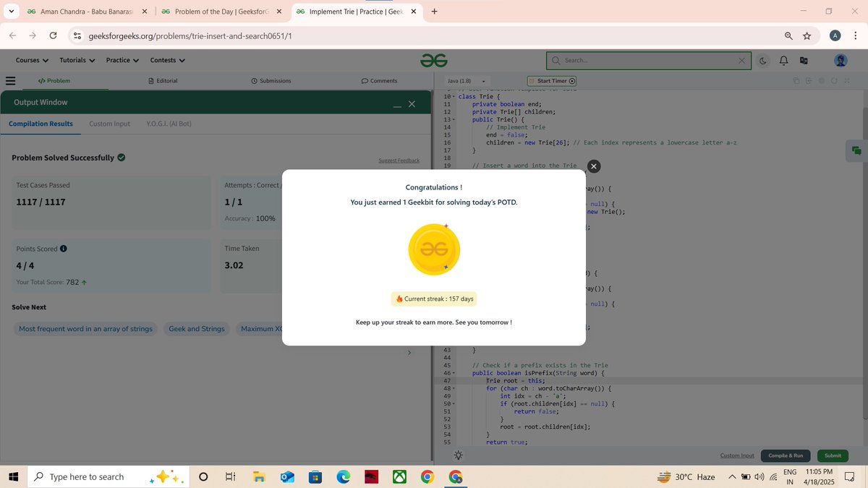Click the weather 30°C Haze widget

tap(686, 477)
